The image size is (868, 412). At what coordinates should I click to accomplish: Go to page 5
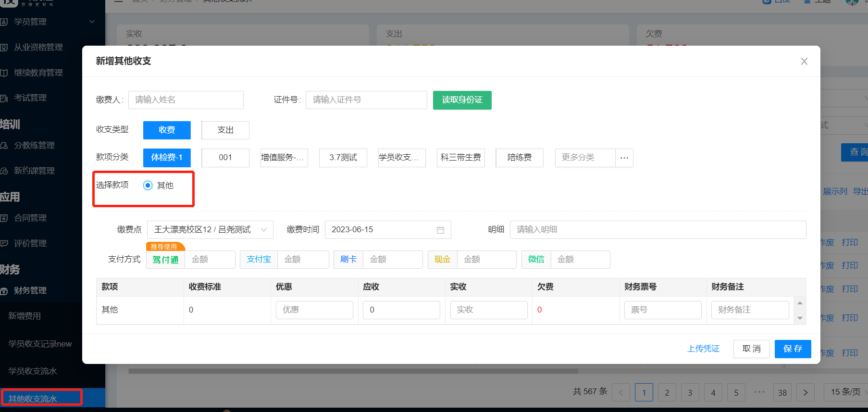[x=736, y=392]
